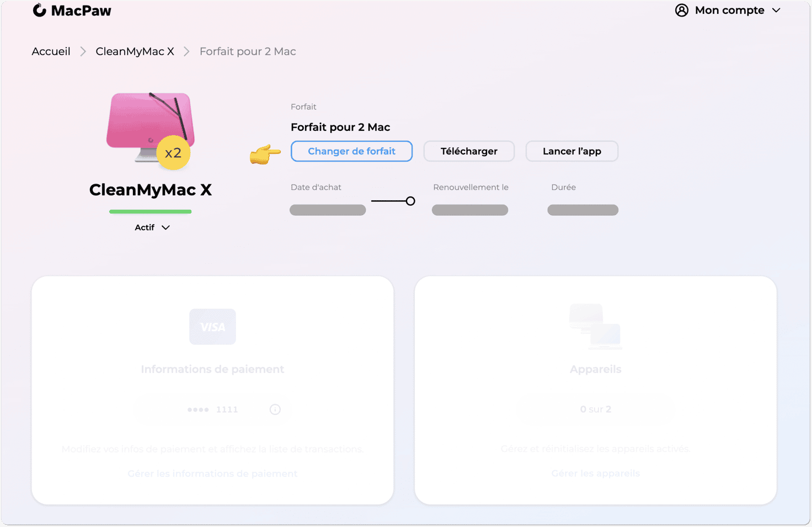Screen dimensions: 812x527
Task: Go to Accueil breadcrumb
Action: click(51, 51)
